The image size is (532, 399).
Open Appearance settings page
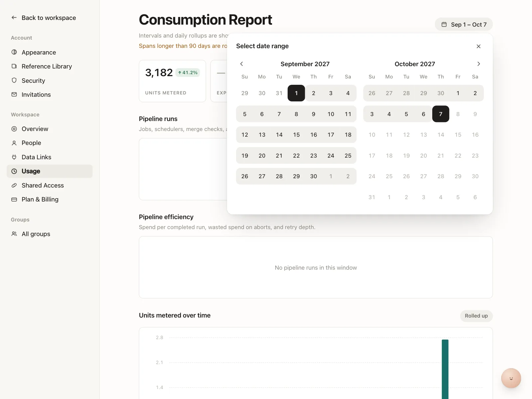pos(50,52)
